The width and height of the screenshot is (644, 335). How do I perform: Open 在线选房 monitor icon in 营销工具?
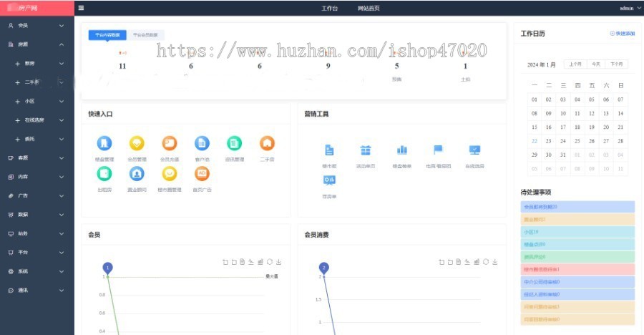[x=475, y=150]
